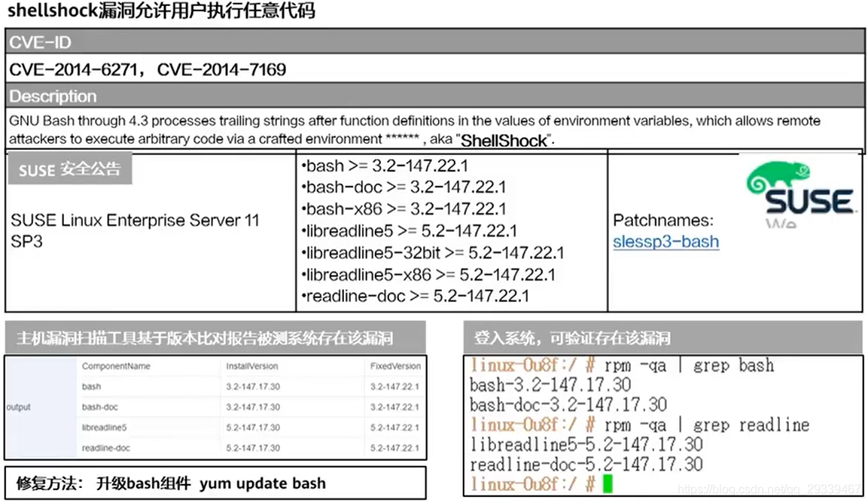Click the 'libreadline5-32bit >= 5.2-147.22.1' bullet
The height and width of the screenshot is (503, 868).
[433, 252]
